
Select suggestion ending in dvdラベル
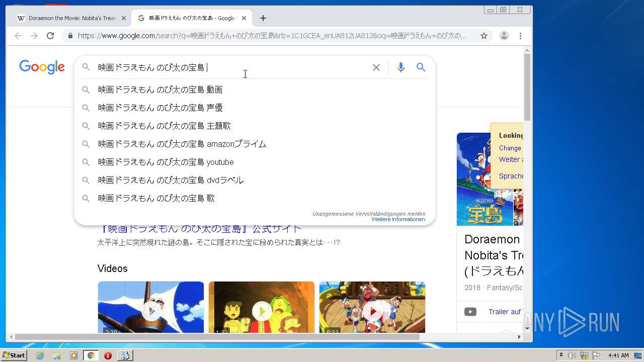pos(254,180)
